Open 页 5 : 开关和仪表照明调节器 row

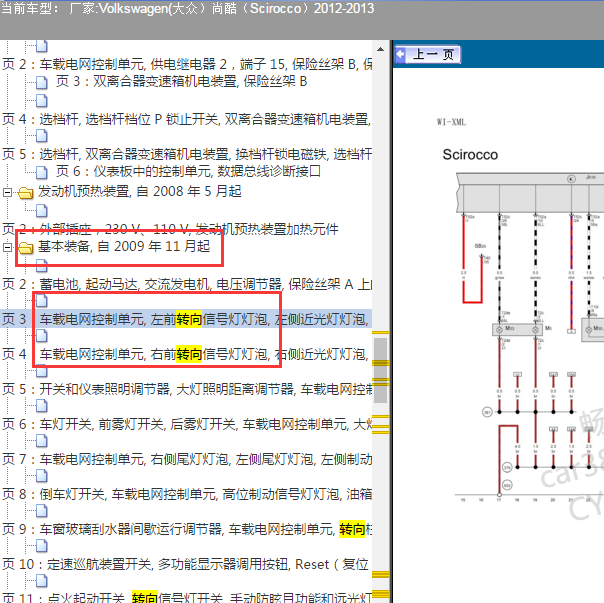tap(187, 389)
